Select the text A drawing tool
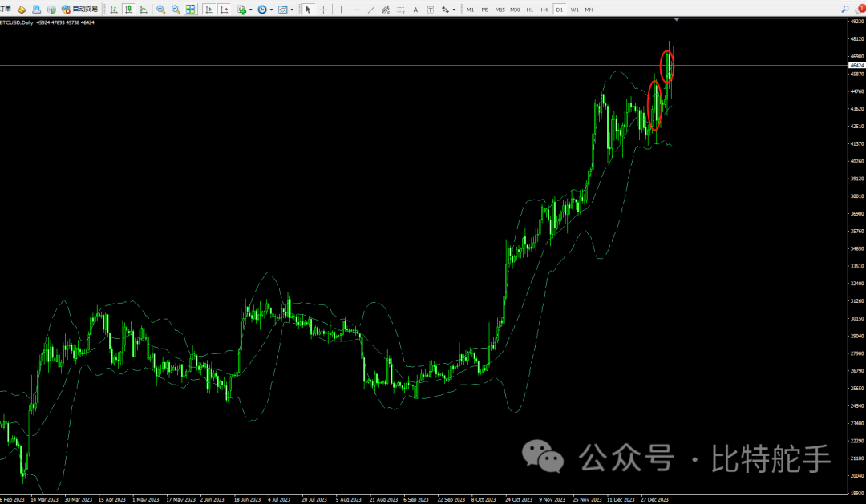Viewport: 866px width, 504px height. pos(415,10)
